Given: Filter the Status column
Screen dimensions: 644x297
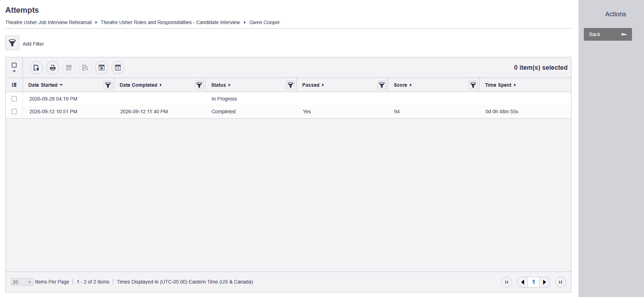Looking at the screenshot, I should 291,85.
